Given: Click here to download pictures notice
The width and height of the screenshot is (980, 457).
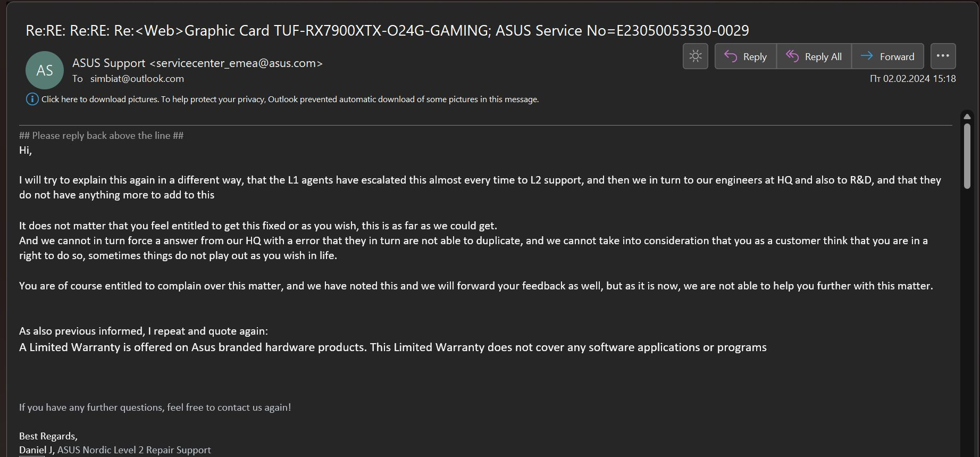Looking at the screenshot, I should [x=290, y=99].
